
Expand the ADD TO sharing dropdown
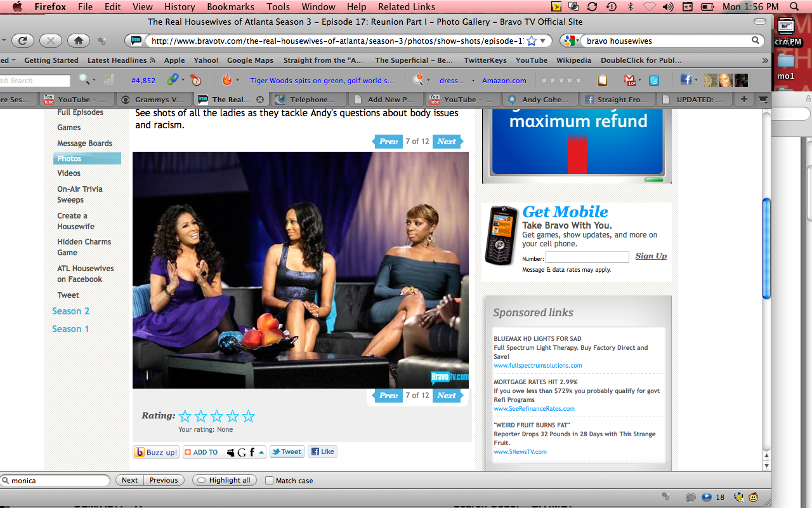coord(261,452)
